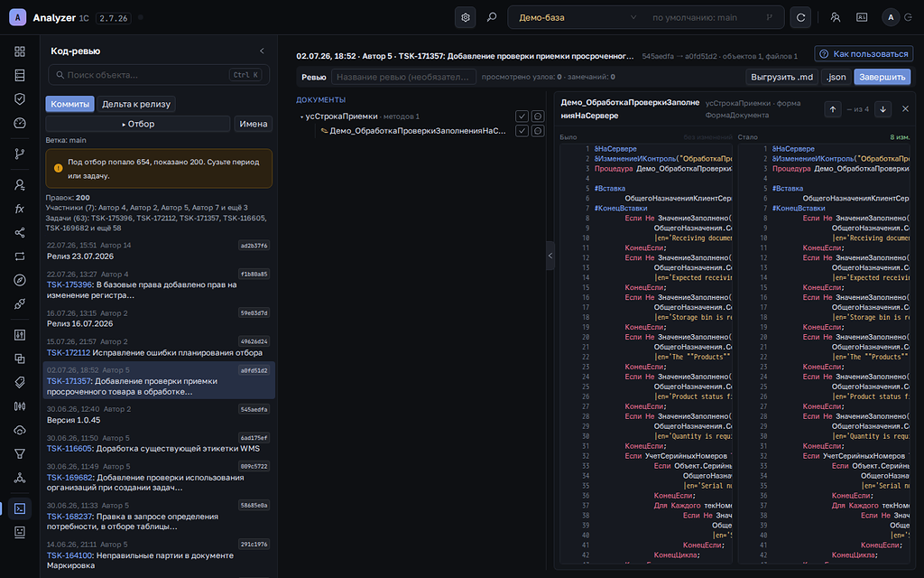Open the shield check icon in the sidebar
The height and width of the screenshot is (578, 924).
coord(20,99)
